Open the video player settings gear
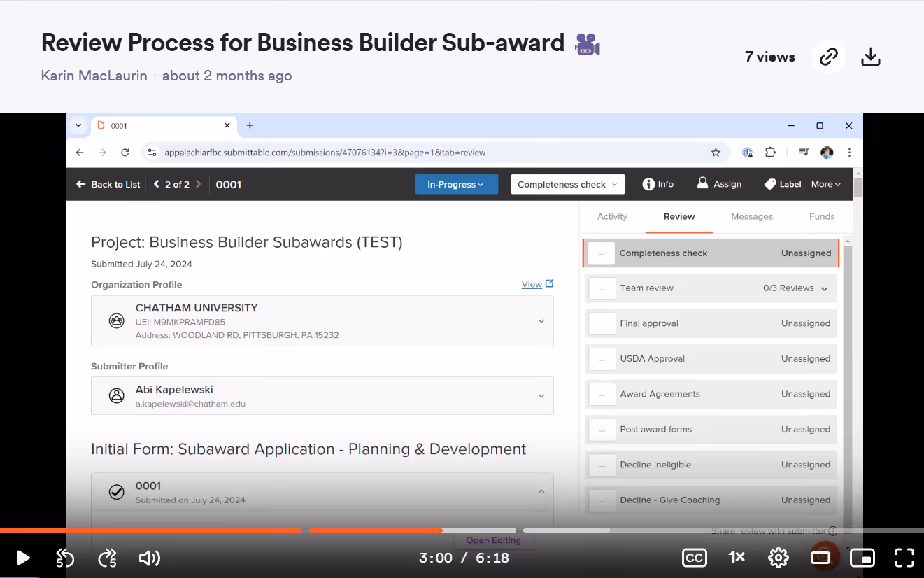 (778, 558)
